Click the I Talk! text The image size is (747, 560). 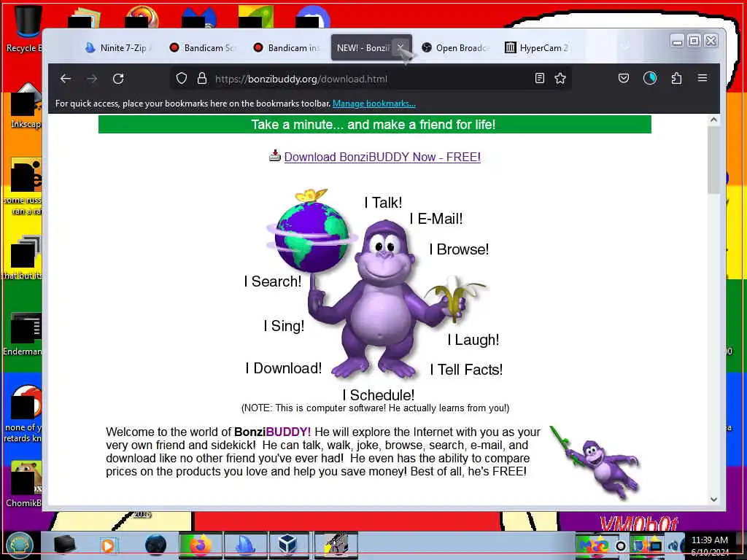tap(383, 203)
